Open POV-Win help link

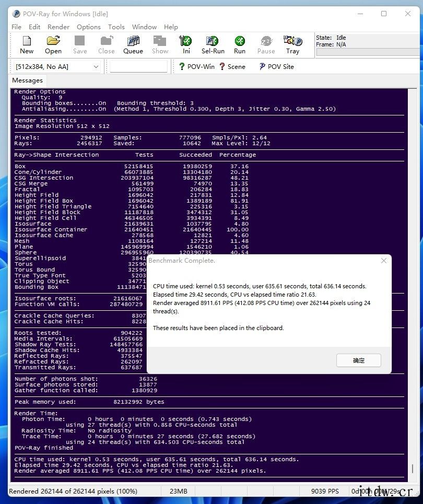(197, 66)
